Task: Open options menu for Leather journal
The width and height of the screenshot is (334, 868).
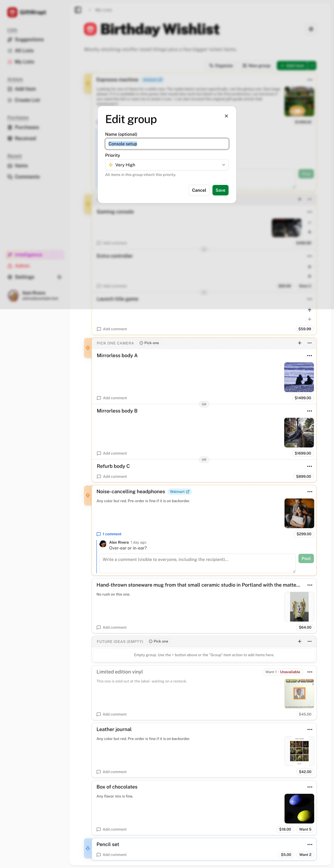Action: point(310,729)
